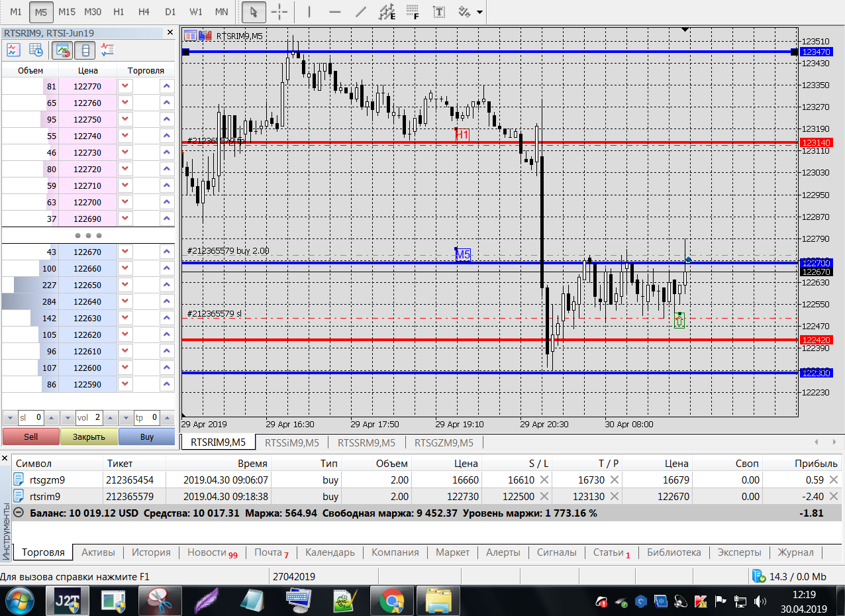Remove take profit of rtsgzm9 position
Screen dimensions: 845x616
tap(615, 480)
